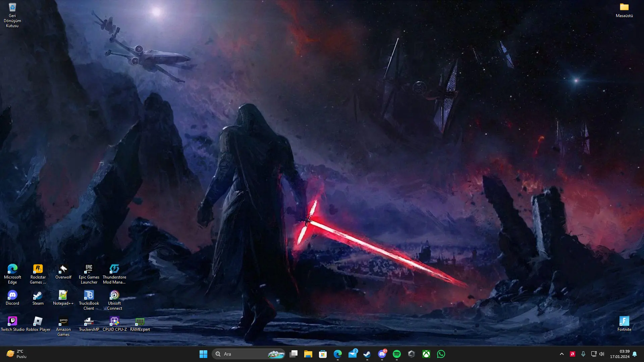The height and width of the screenshot is (362, 644).
Task: Select the Microsoft Edge desktop shortcut
Action: click(12, 274)
